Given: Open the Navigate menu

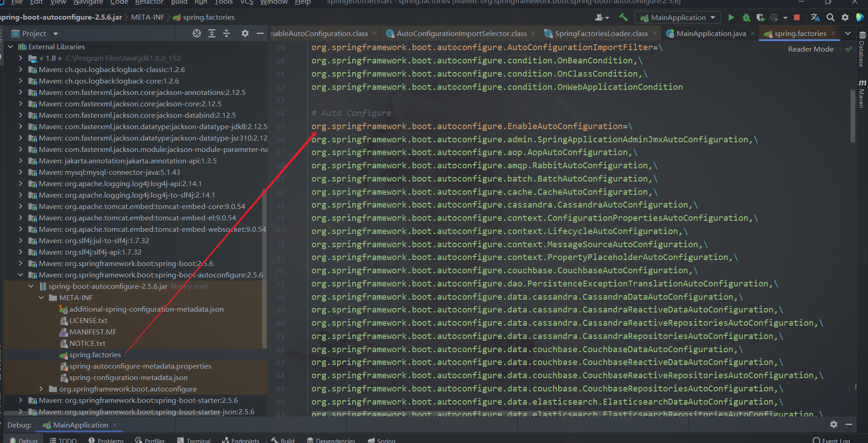Looking at the screenshot, I should click(x=88, y=2).
